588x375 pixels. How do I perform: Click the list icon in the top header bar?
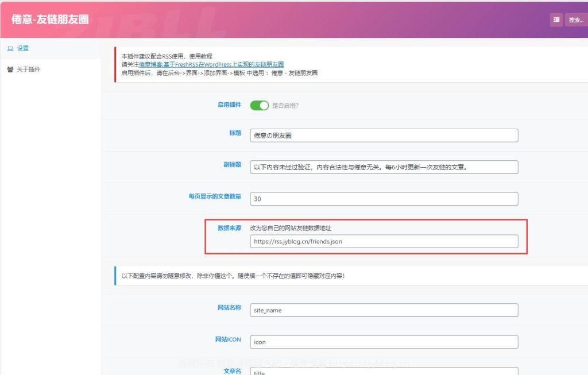(x=555, y=20)
